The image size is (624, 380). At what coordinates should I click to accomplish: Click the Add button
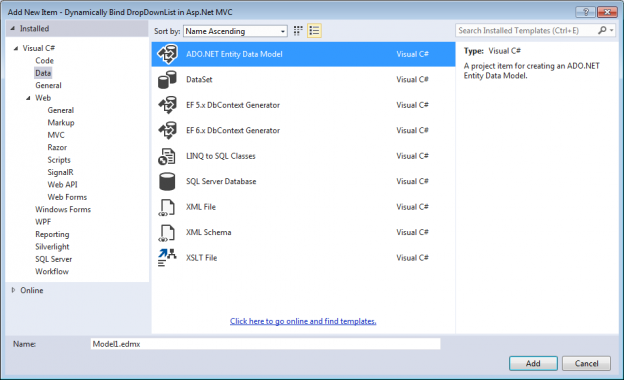point(533,363)
